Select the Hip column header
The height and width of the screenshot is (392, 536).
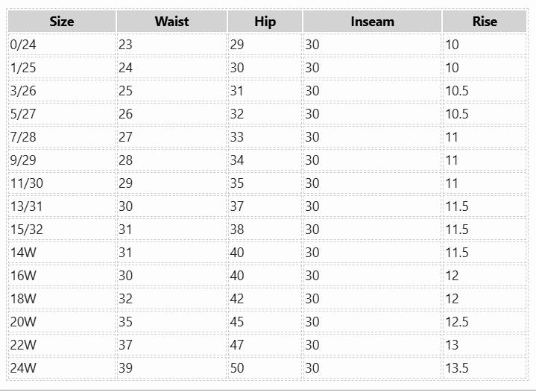pyautogui.click(x=265, y=22)
